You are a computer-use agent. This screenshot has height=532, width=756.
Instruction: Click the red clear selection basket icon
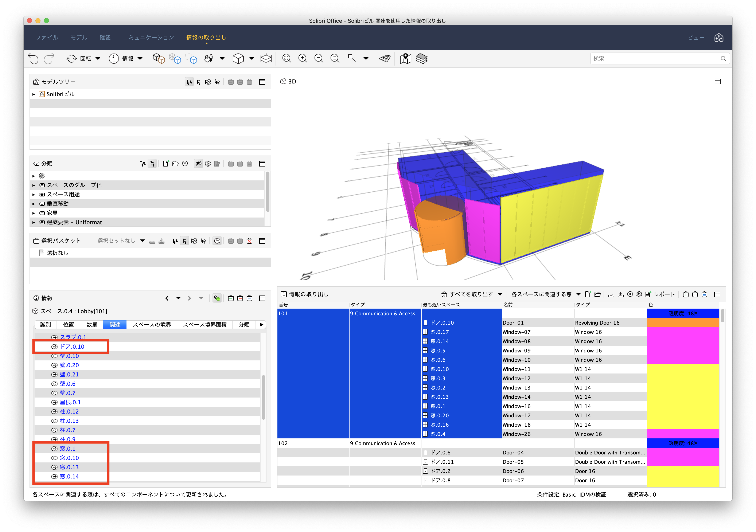point(250,241)
